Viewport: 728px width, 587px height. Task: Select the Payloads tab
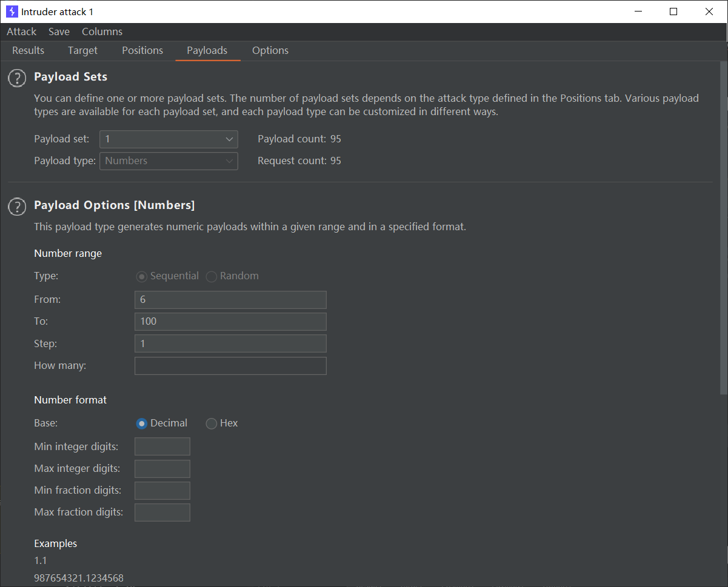tap(207, 51)
